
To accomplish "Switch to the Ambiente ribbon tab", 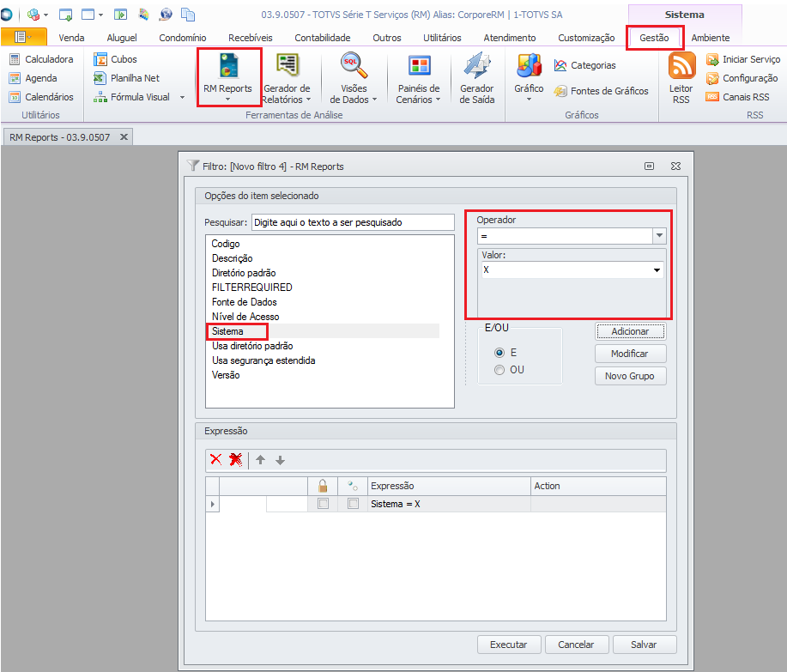I will [x=711, y=38].
